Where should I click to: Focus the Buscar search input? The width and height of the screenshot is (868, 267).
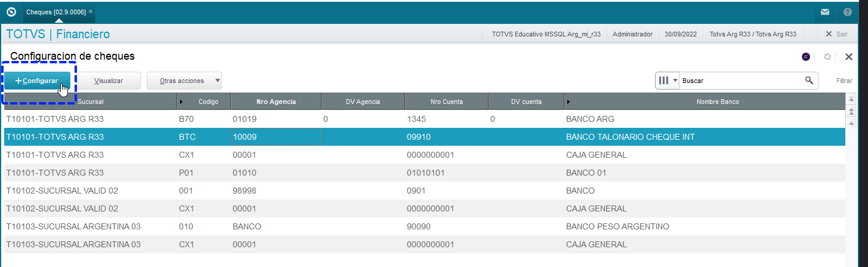(742, 80)
